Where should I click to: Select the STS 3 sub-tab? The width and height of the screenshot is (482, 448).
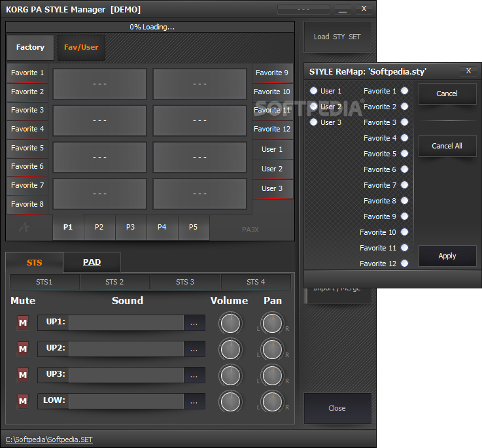click(185, 282)
